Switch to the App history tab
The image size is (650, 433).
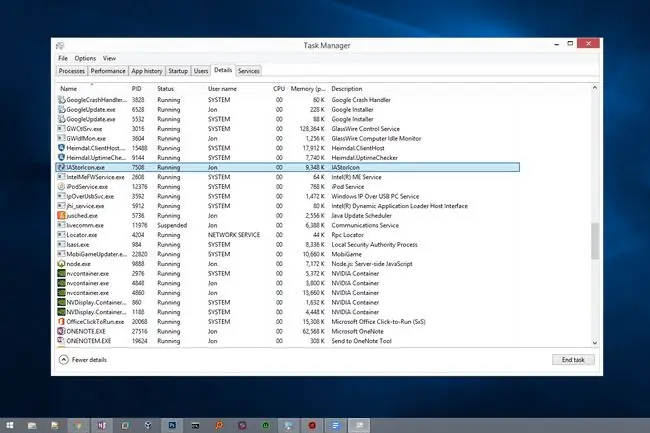pyautogui.click(x=147, y=71)
